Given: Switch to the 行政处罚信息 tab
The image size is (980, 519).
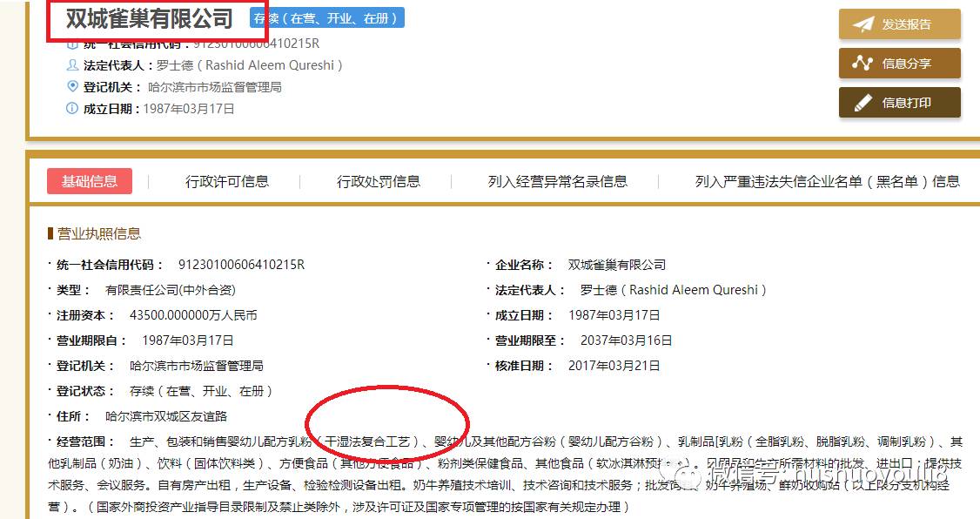Looking at the screenshot, I should 379,181.
